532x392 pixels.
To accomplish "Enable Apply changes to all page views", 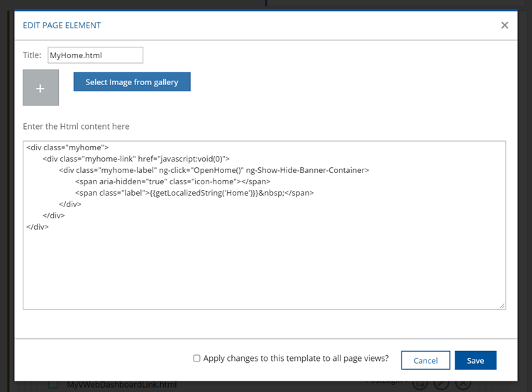I will pyautogui.click(x=196, y=359).
